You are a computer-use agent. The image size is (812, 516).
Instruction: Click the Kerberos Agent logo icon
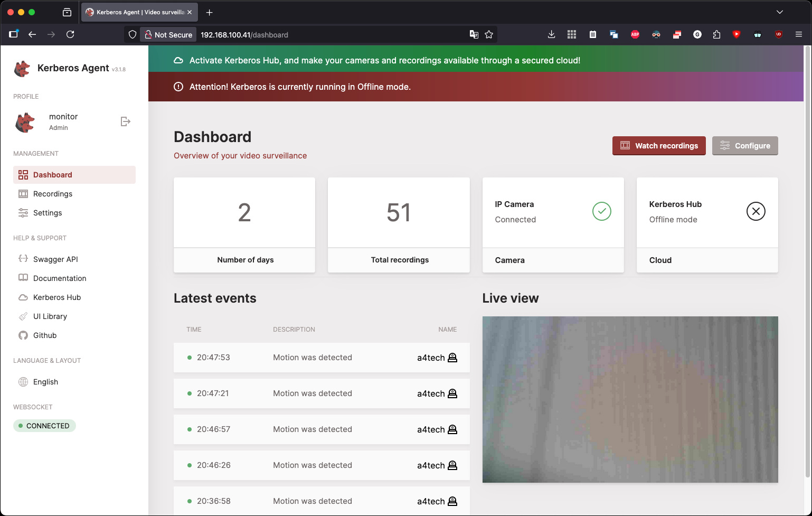(22, 69)
